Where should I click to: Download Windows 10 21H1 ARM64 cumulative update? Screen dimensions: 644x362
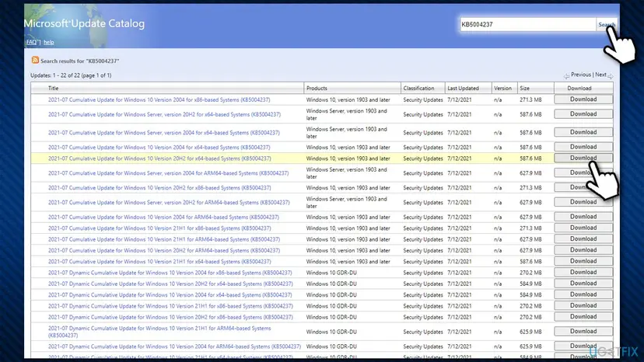click(x=583, y=238)
